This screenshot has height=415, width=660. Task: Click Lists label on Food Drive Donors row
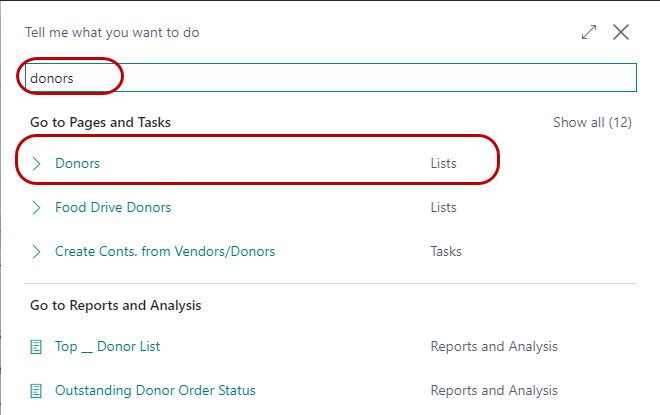click(x=443, y=207)
